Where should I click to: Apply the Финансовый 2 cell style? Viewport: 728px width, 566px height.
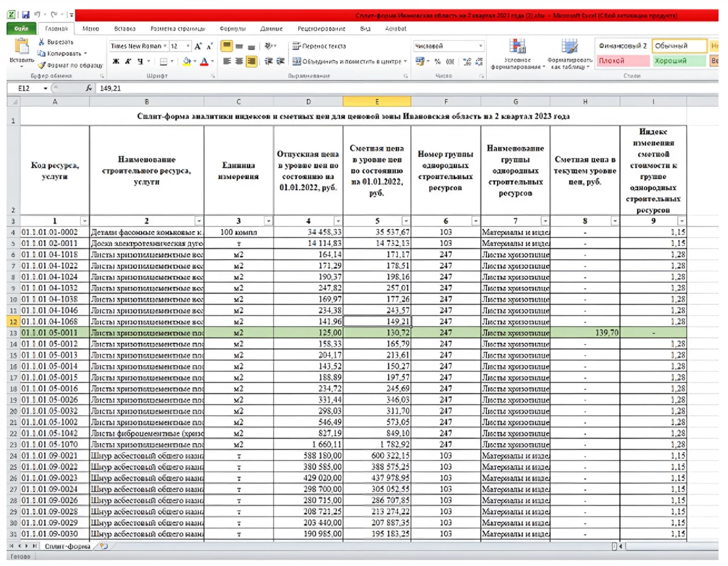click(x=623, y=46)
